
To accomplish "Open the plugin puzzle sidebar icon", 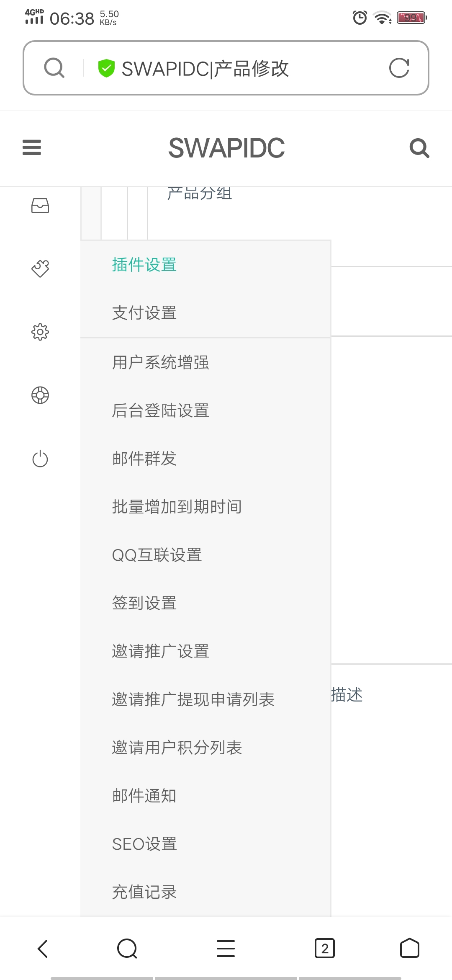I will point(40,268).
